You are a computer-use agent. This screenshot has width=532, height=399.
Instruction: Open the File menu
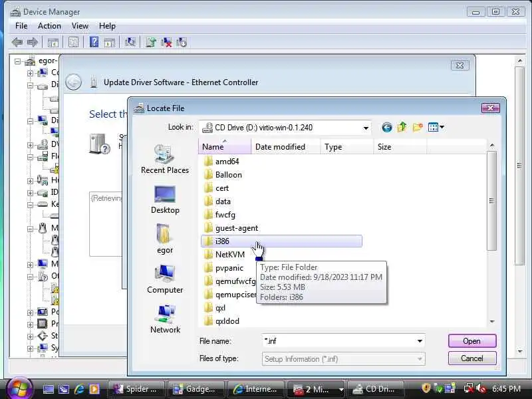(21, 26)
